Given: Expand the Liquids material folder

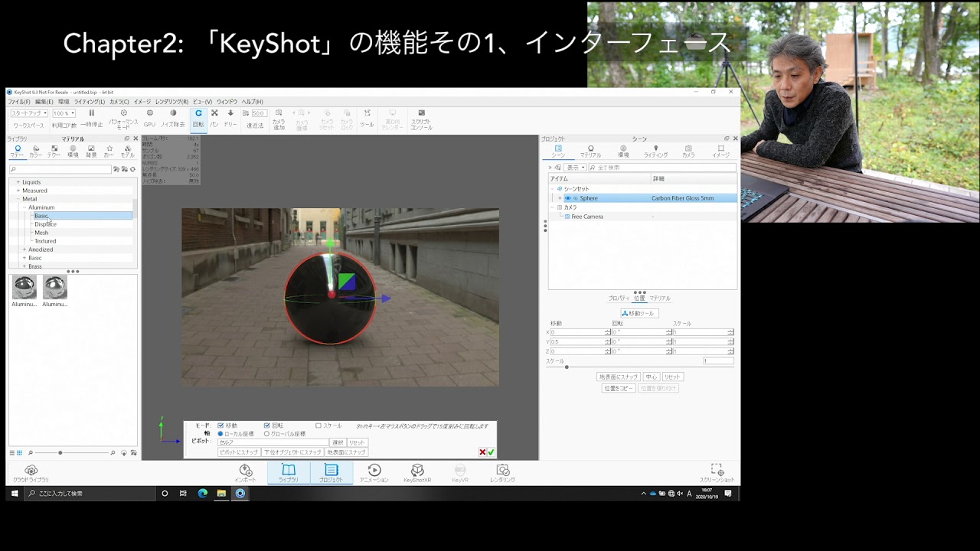Looking at the screenshot, I should [x=18, y=182].
